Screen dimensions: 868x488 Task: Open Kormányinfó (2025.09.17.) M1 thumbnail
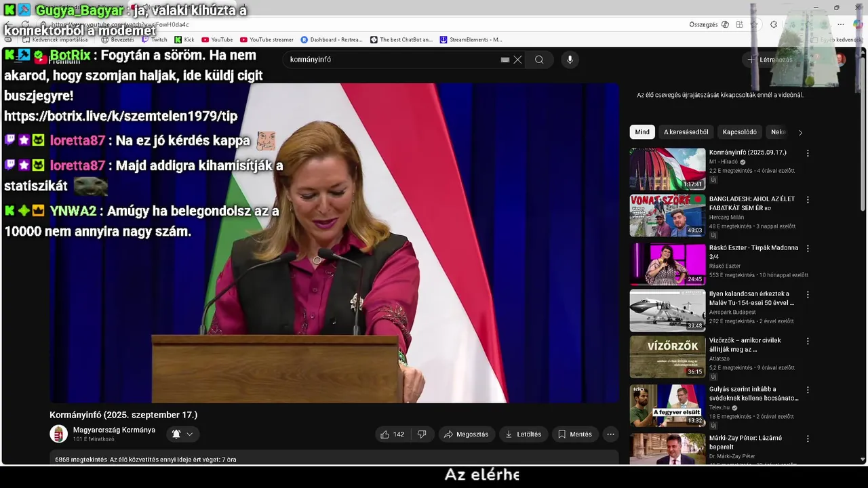[667, 169]
